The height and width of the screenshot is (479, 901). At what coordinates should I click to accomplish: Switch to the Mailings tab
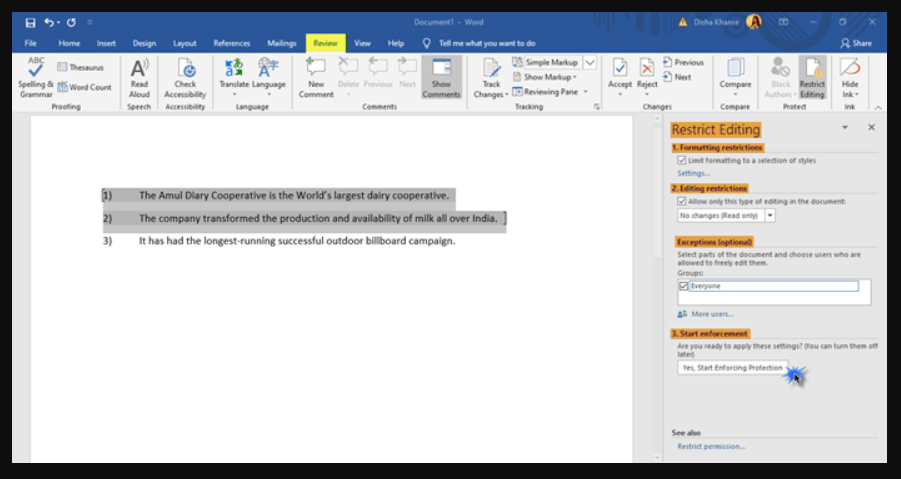(282, 43)
